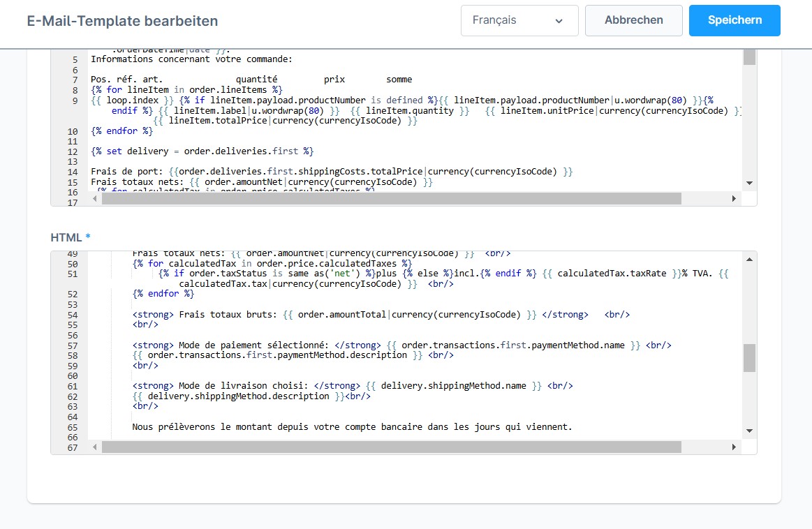Save the template with Speichern
The image size is (812, 529).
point(735,20)
